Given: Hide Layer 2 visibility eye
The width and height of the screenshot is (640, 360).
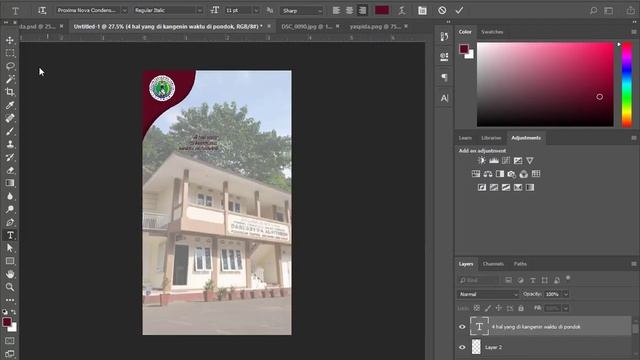Looking at the screenshot, I should pyautogui.click(x=462, y=347).
